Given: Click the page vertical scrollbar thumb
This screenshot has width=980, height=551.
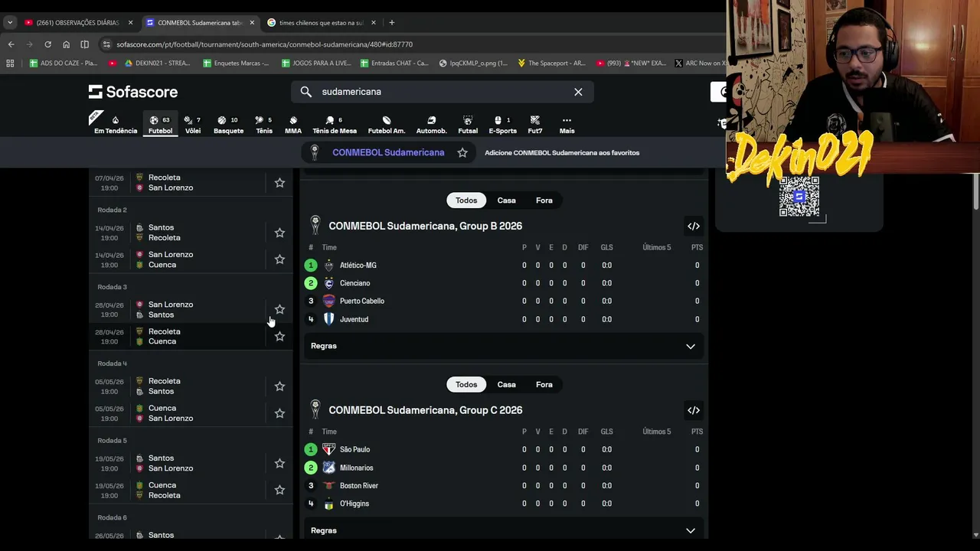Looking at the screenshot, I should pyautogui.click(x=975, y=191).
